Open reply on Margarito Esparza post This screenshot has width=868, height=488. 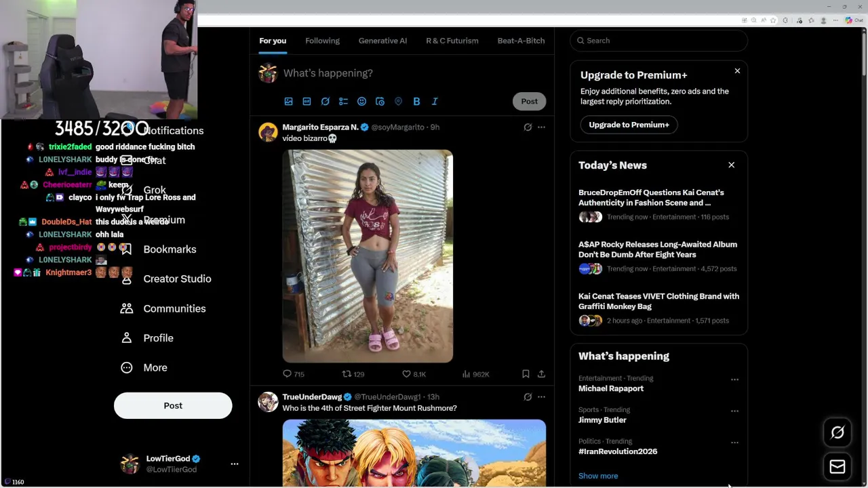[x=293, y=374]
